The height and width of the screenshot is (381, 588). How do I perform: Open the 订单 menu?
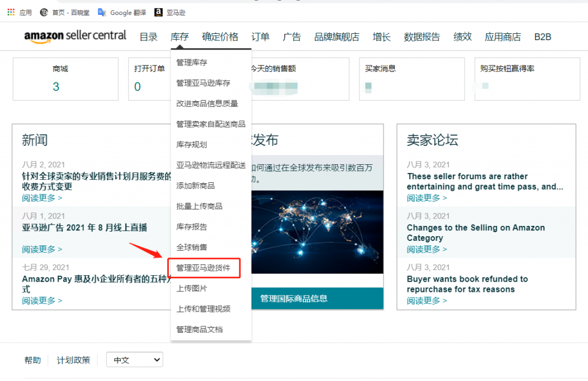[x=260, y=37]
